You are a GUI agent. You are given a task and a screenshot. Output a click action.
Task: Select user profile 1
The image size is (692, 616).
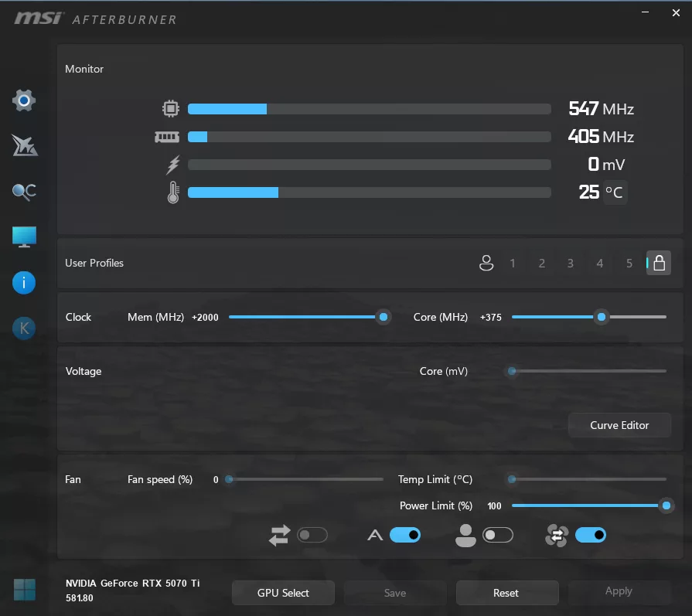512,263
